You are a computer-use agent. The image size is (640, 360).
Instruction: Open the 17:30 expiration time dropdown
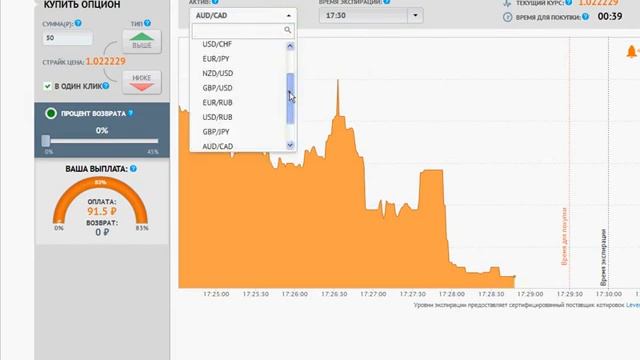(415, 16)
